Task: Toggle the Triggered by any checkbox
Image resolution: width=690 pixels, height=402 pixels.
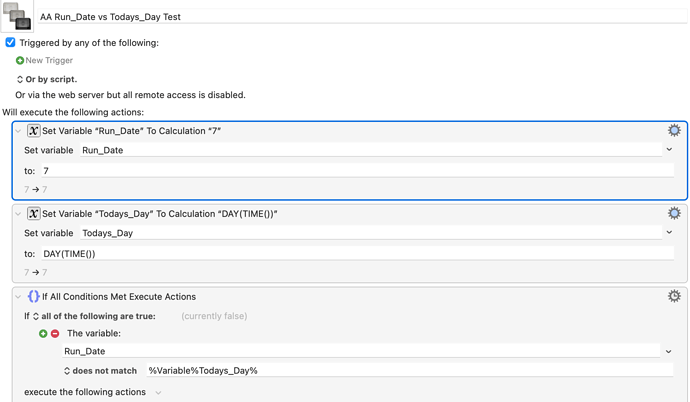Action: click(10, 43)
